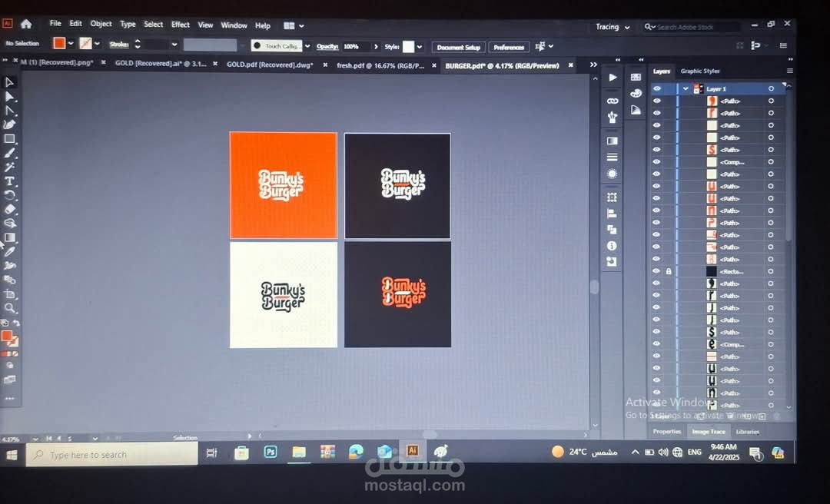
Task: Open the graphic Style dropdown
Action: tap(420, 47)
